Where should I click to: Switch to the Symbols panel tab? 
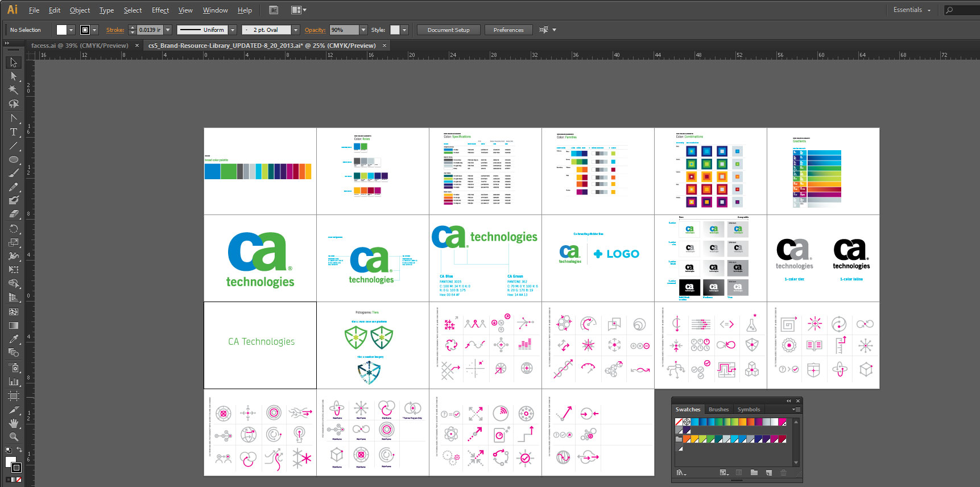pyautogui.click(x=749, y=409)
